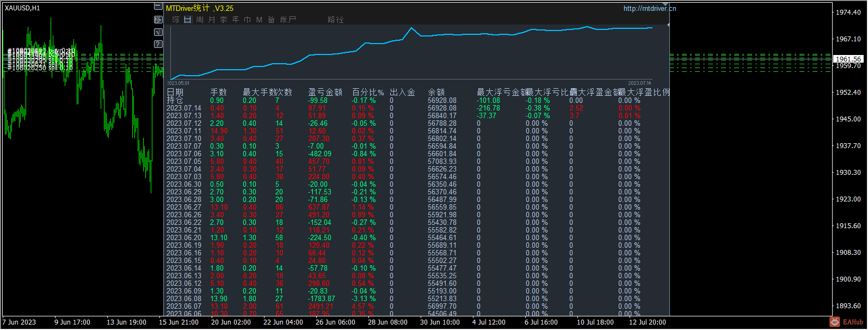Click the 56997.70 balance value

[x=442, y=307]
